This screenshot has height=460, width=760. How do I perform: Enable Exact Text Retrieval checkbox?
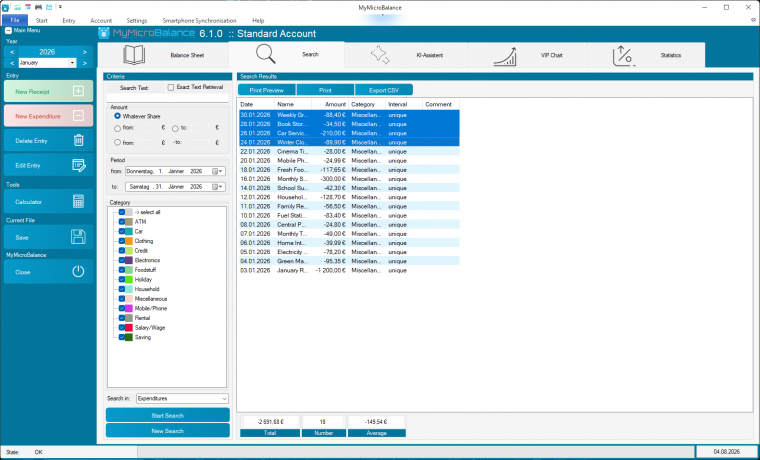[x=171, y=87]
